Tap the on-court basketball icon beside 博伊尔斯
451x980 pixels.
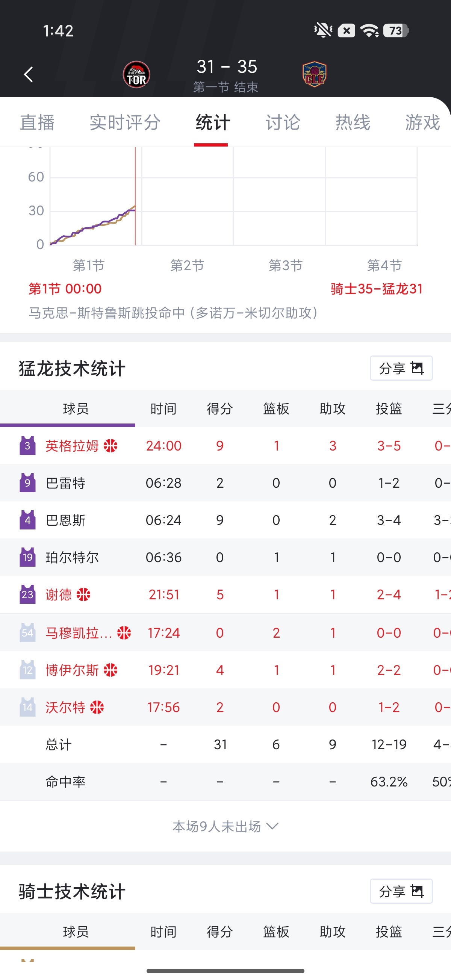(x=111, y=670)
